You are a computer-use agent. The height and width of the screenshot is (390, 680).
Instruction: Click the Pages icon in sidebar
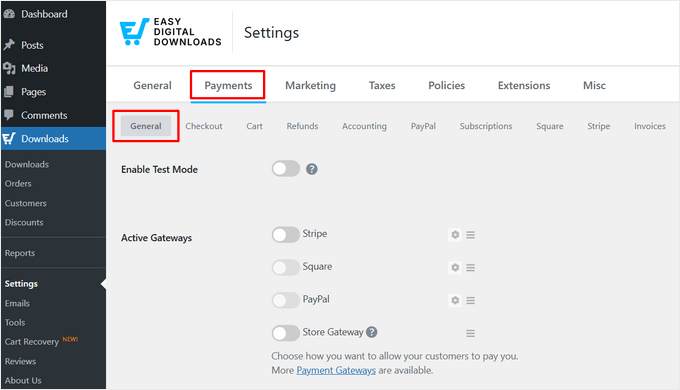click(9, 92)
